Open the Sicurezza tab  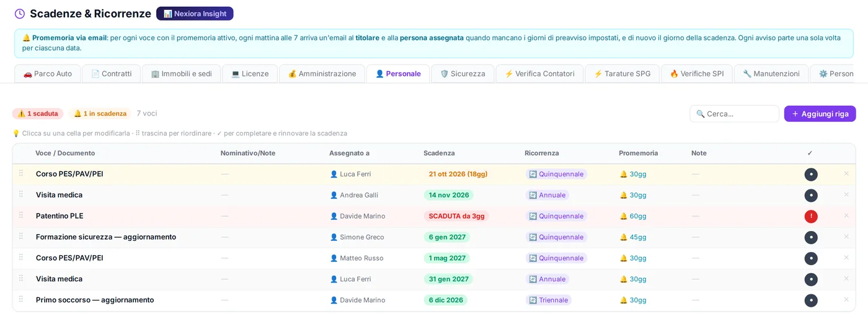[x=463, y=74]
